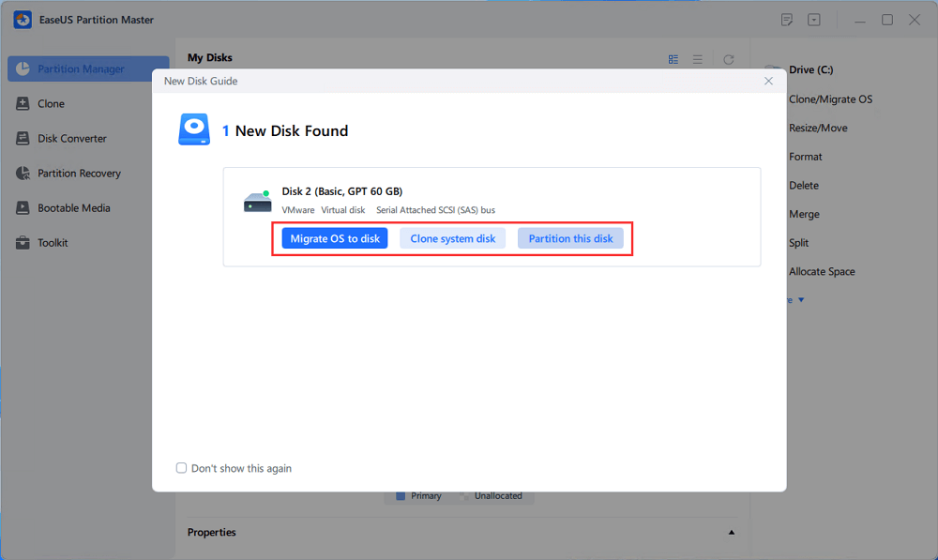938x560 pixels.
Task: Click the Bootable Media sidebar icon
Action: point(23,208)
